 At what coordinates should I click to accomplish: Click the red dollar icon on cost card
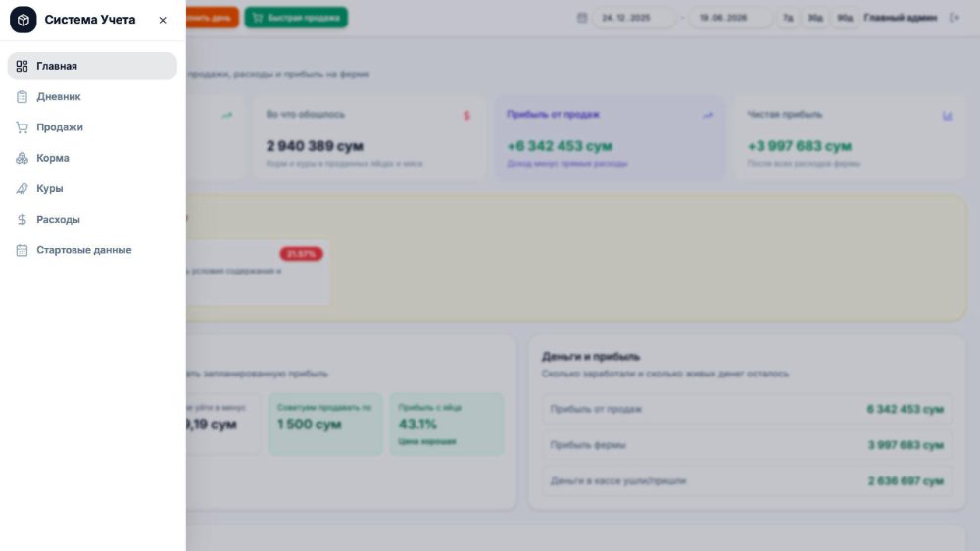click(x=466, y=116)
